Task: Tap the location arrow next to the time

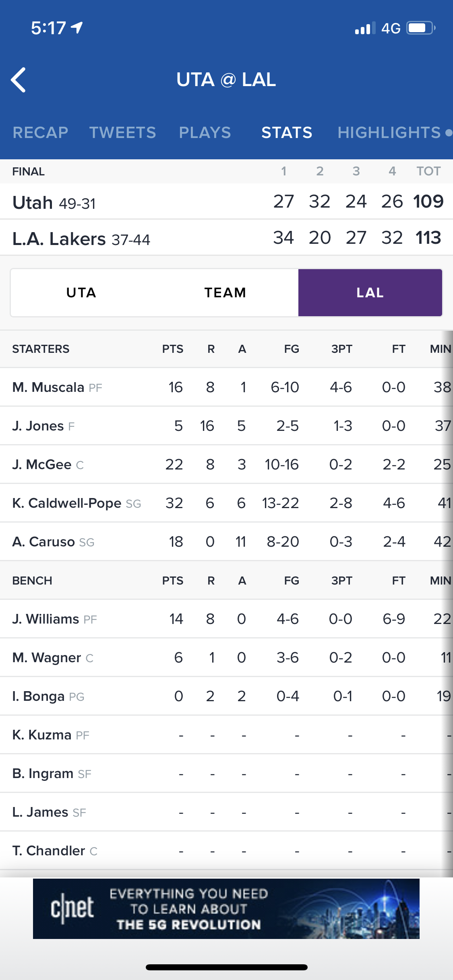Action: tap(77, 27)
